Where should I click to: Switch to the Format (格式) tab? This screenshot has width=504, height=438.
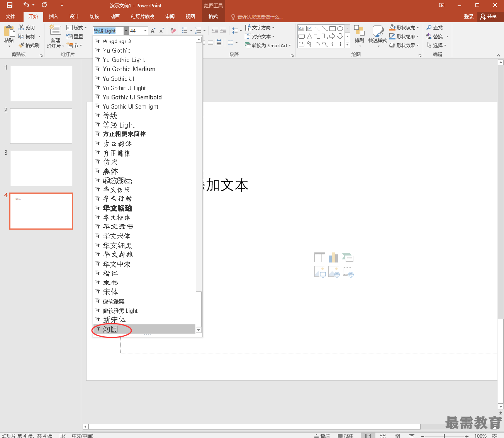pyautogui.click(x=213, y=16)
